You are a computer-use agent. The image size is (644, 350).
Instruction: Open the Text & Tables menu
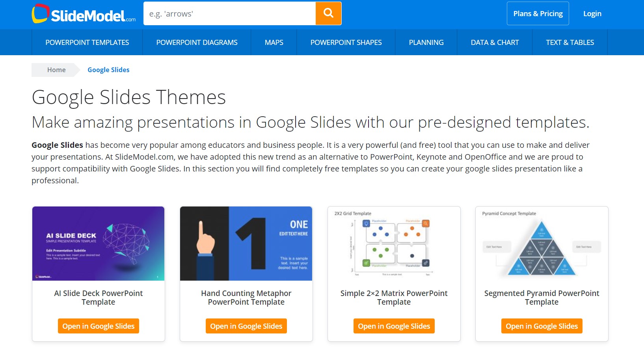[570, 42]
